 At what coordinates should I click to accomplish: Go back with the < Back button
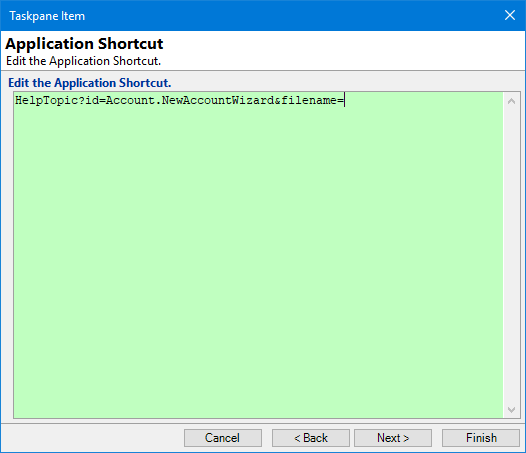[311, 438]
